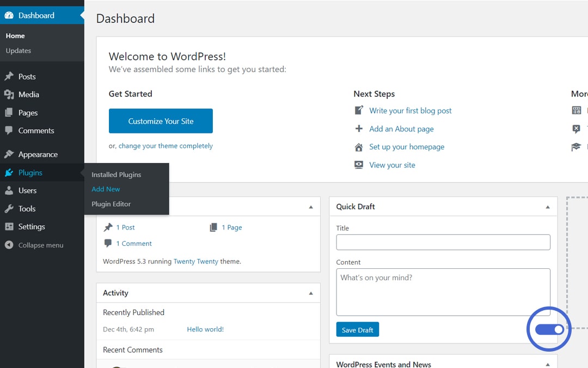
Task: Open the 1 Page link
Action: (232, 227)
